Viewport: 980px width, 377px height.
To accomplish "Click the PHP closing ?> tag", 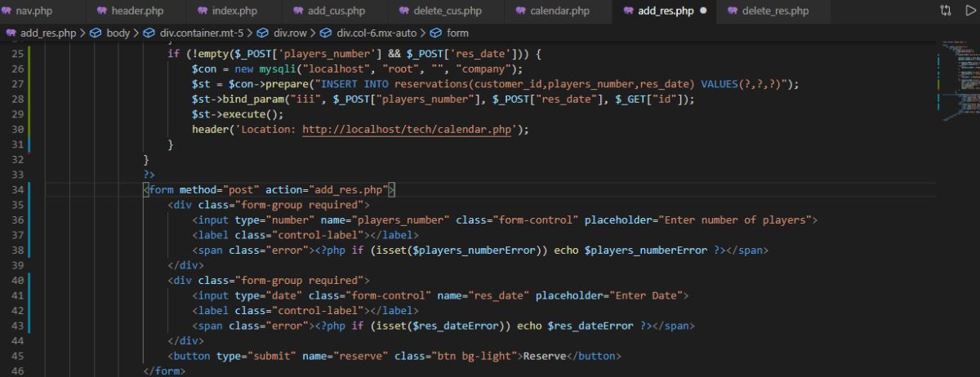I will tap(149, 175).
